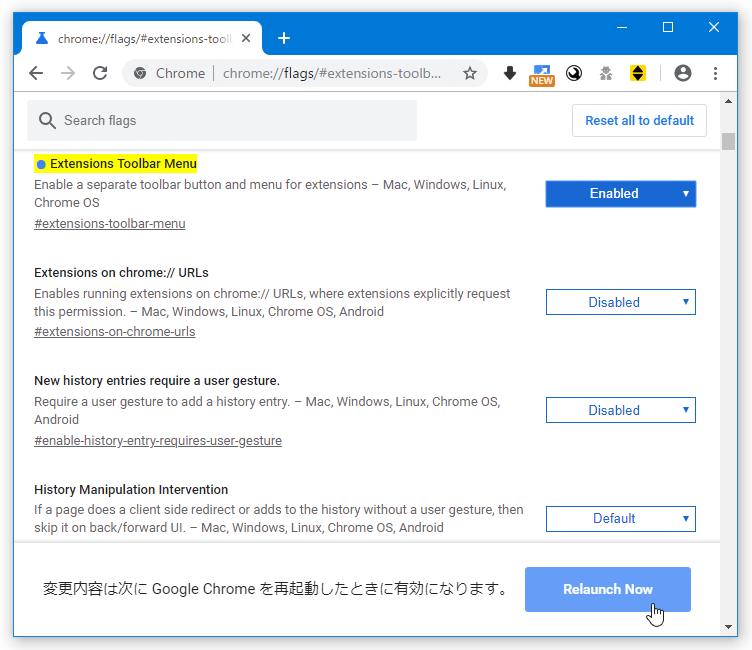Click the History Manipulation Intervention heading
Image resolution: width=752 pixels, height=650 pixels.
131,489
